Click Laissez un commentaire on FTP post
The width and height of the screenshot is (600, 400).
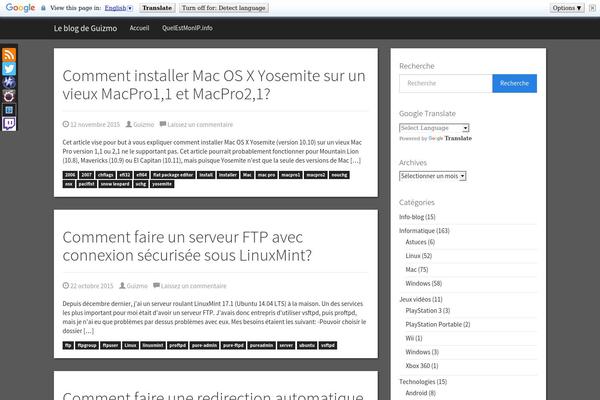(193, 286)
